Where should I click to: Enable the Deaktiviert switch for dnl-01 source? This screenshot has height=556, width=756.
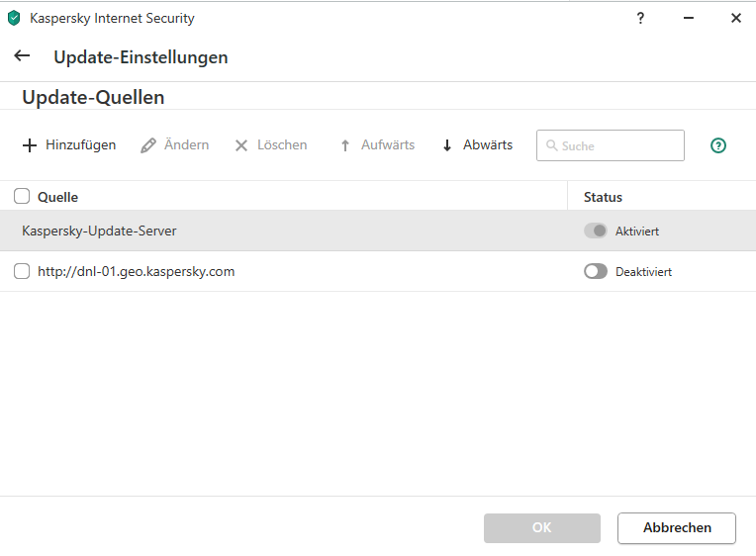pyautogui.click(x=596, y=271)
